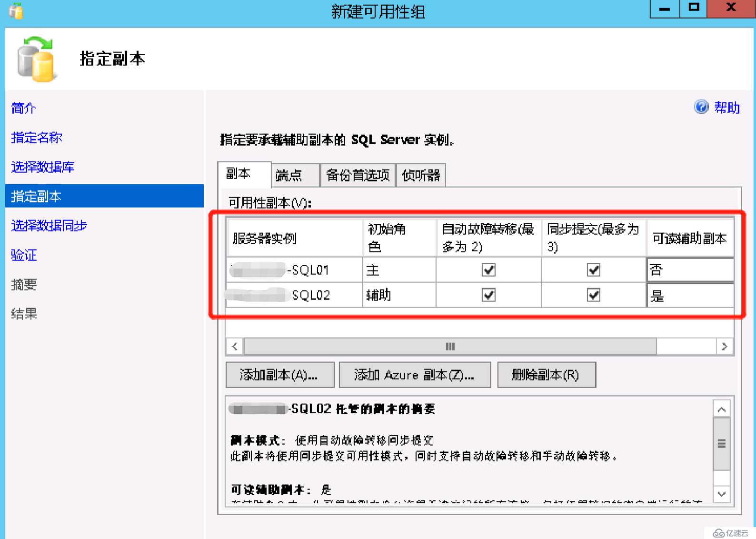
Task: Click the horizontal scrollbar thumb of replica grid
Action: pos(450,346)
